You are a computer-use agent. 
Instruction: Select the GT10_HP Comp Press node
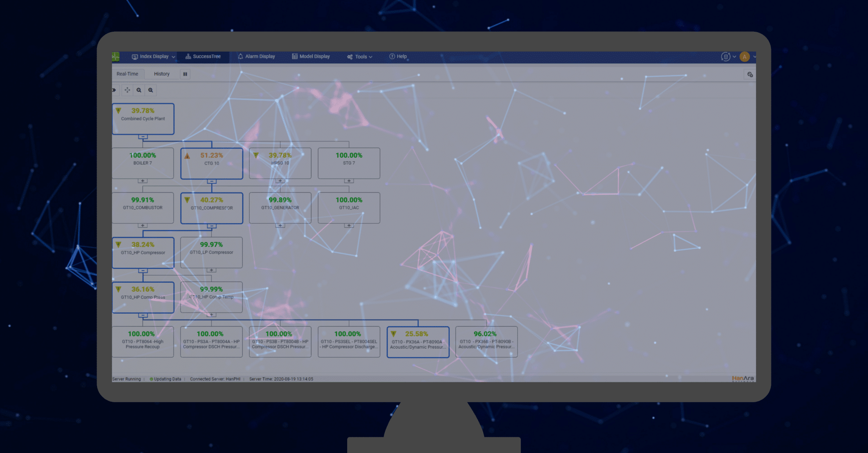click(x=143, y=298)
